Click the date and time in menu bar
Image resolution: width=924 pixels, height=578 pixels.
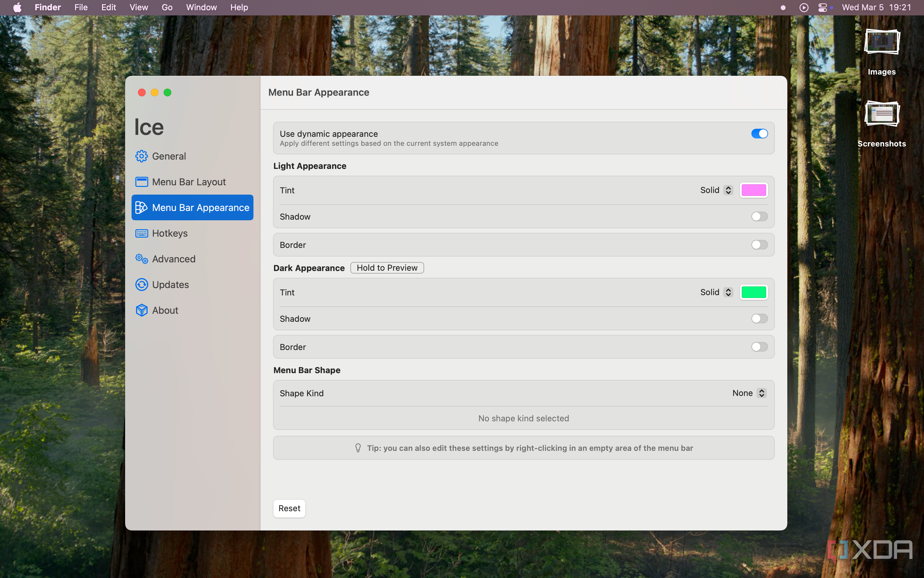876,7
